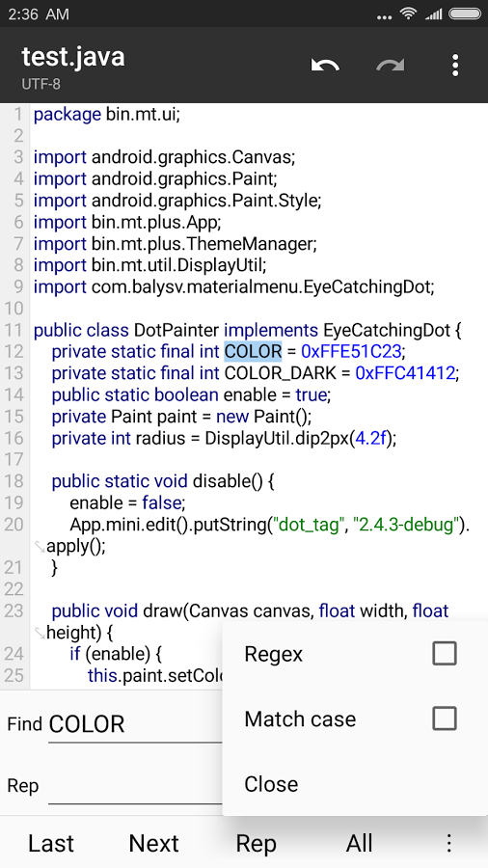
Task: Tap the Next search button
Action: tap(153, 844)
